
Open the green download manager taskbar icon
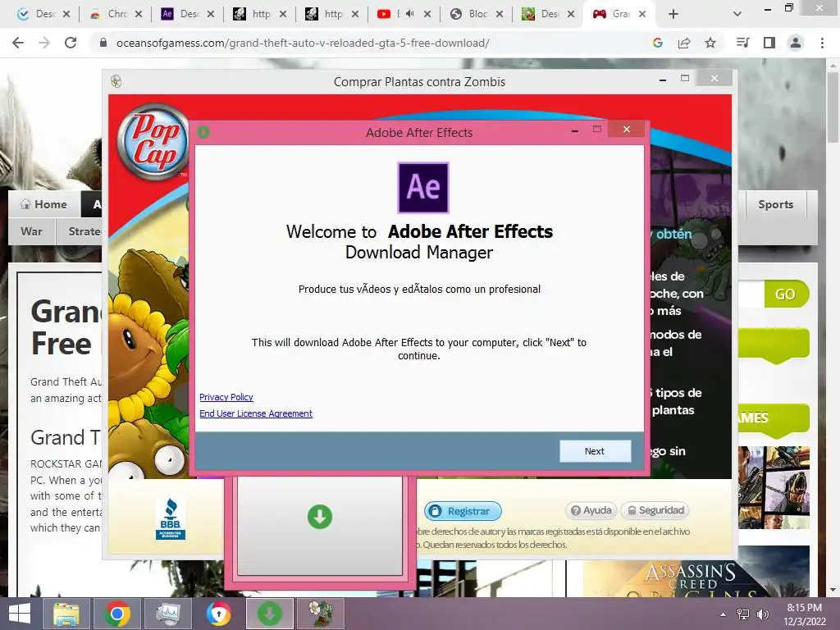click(x=269, y=614)
